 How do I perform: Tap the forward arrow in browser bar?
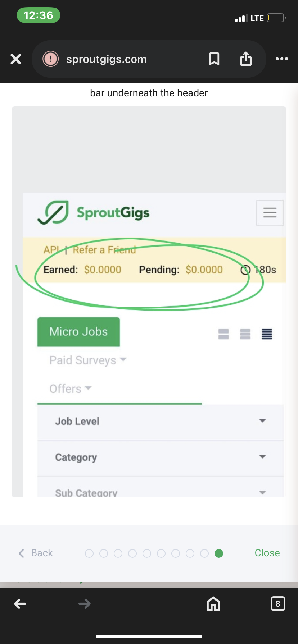(85, 604)
